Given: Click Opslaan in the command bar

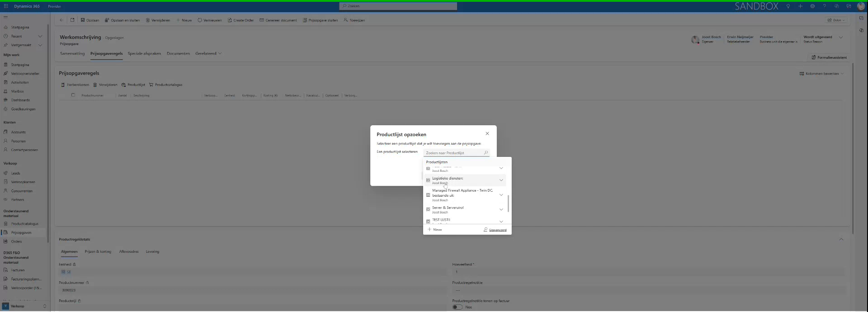Looking at the screenshot, I should pos(90,20).
